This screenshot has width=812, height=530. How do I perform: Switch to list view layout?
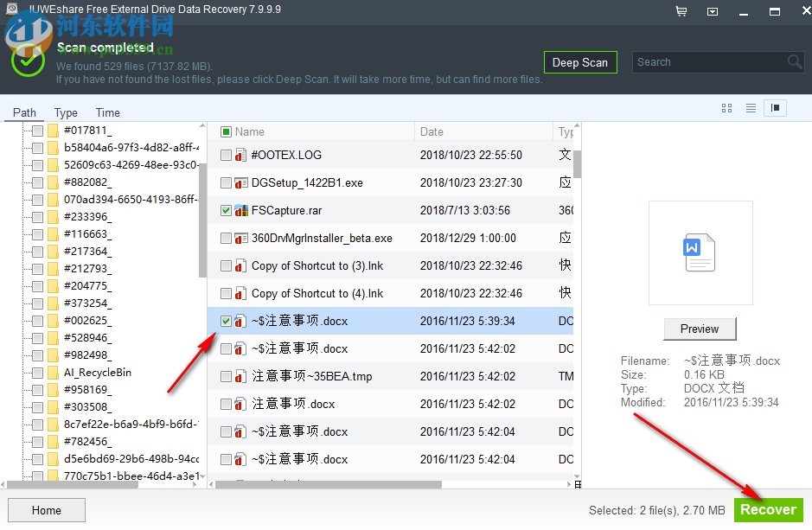tap(750, 108)
